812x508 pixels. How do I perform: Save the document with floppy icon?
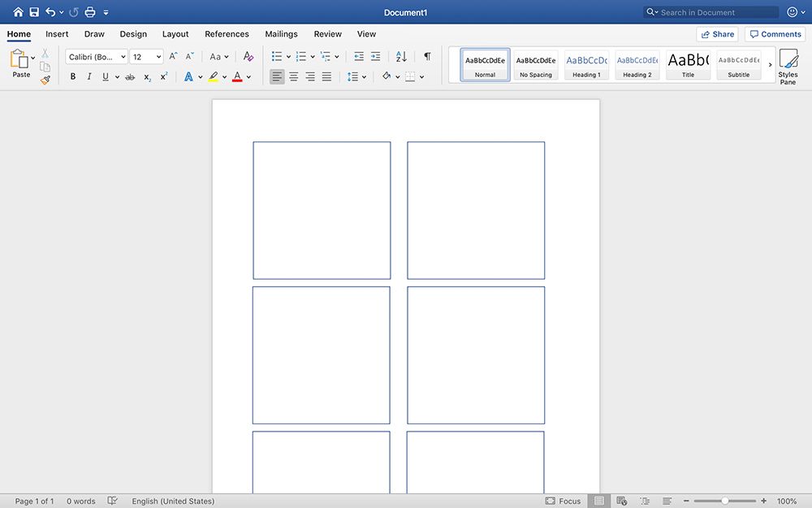coord(34,12)
